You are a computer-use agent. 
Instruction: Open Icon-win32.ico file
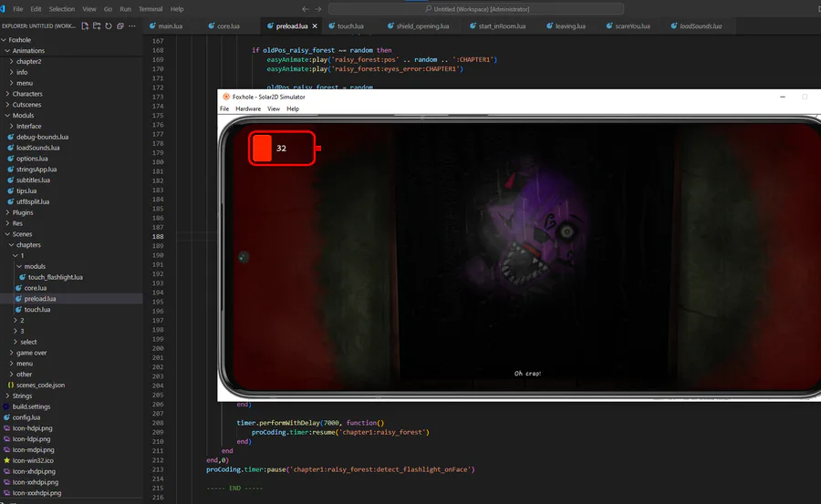click(33, 460)
